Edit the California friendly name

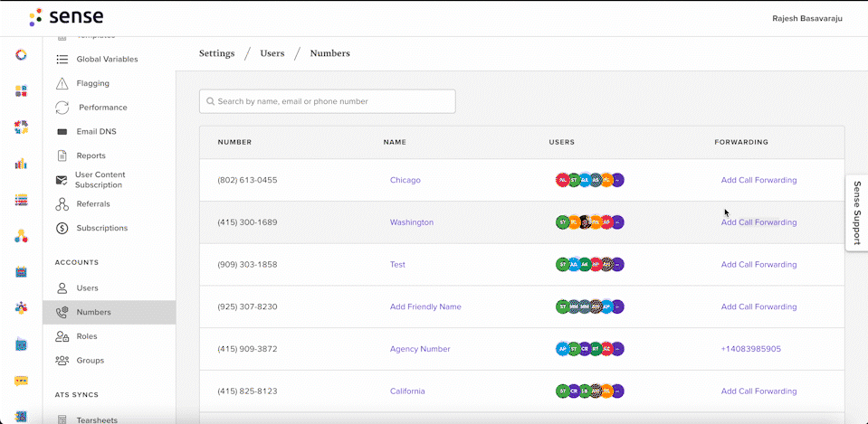[407, 391]
